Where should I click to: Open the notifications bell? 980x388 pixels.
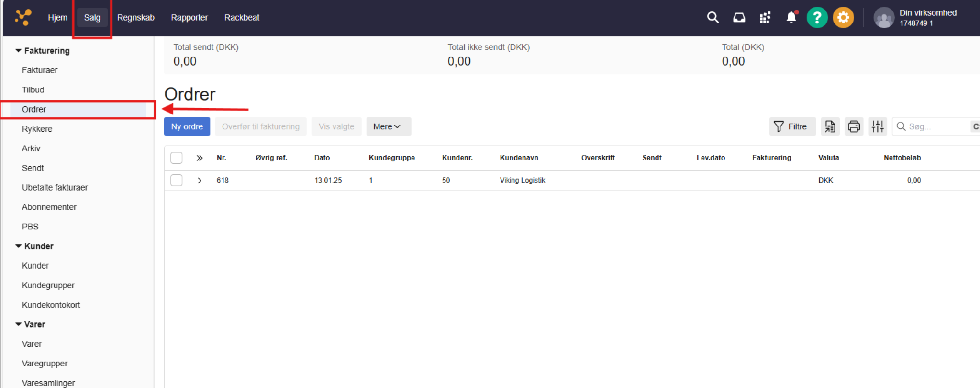pos(791,18)
